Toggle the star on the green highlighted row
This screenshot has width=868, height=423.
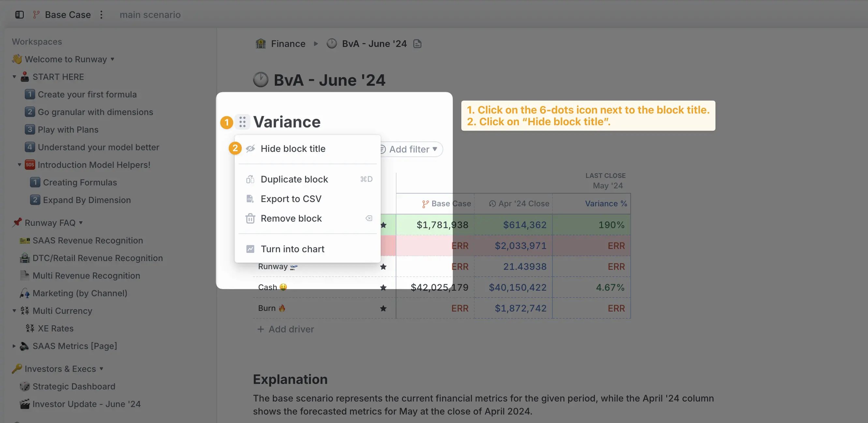coord(383,225)
